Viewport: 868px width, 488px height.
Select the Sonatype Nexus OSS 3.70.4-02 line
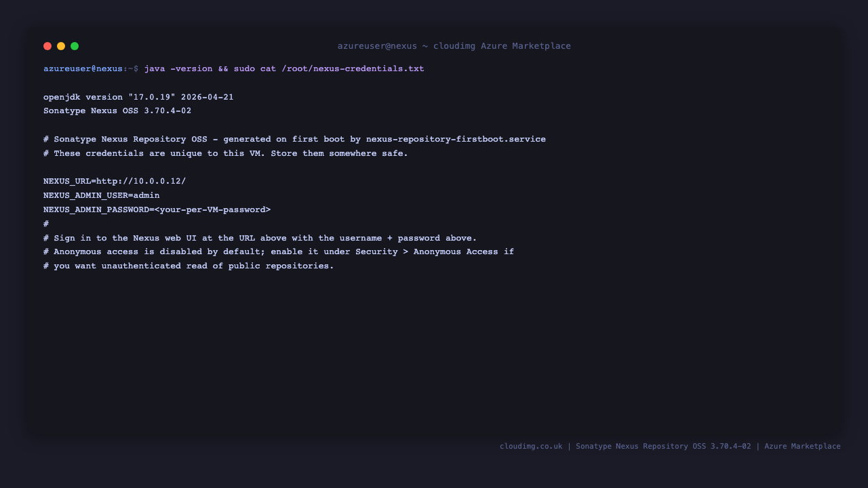coord(117,111)
